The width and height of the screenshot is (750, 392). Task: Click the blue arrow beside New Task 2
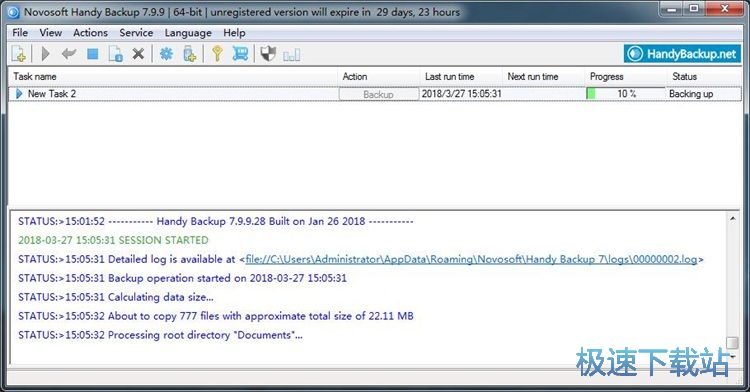click(x=19, y=94)
